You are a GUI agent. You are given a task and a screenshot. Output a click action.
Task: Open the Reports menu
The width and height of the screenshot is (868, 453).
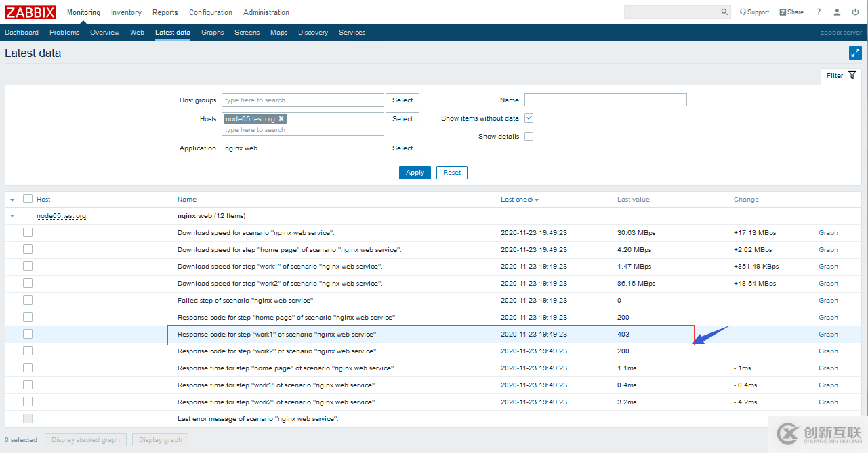(x=165, y=12)
